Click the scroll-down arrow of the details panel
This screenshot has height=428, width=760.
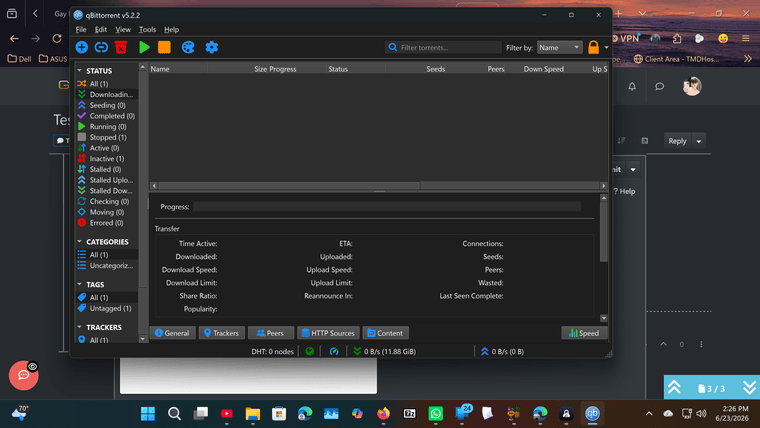(x=603, y=318)
